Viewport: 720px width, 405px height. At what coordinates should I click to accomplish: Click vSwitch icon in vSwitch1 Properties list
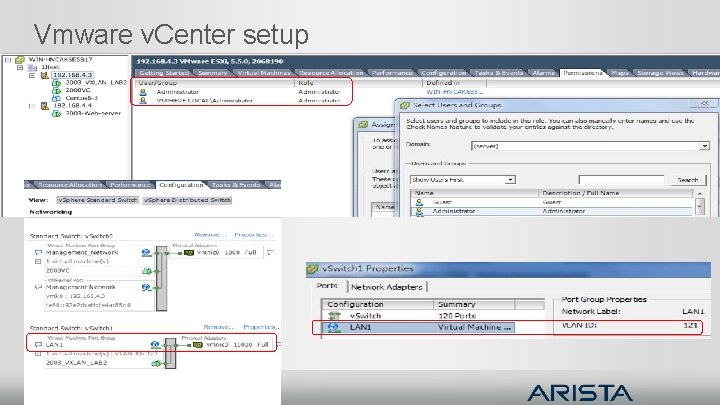(x=334, y=316)
